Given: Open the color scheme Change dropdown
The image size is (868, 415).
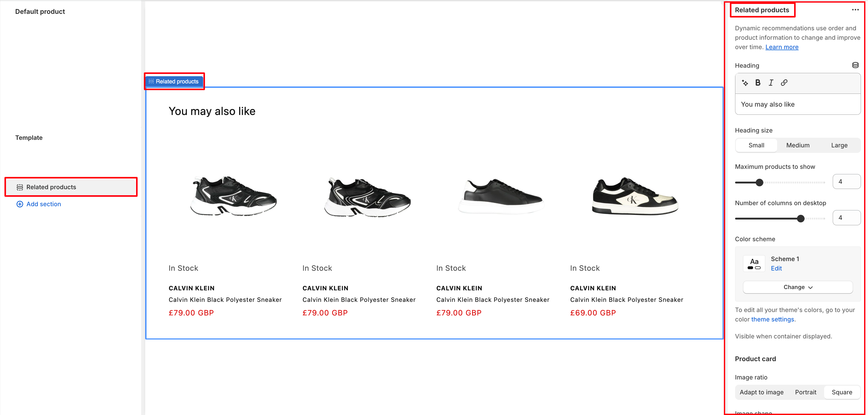Looking at the screenshot, I should [x=797, y=287].
